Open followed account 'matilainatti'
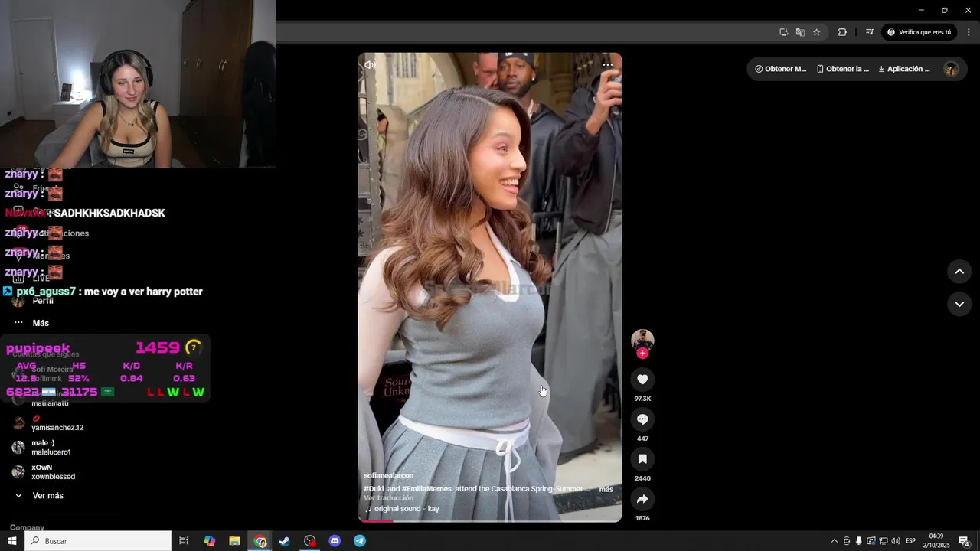The height and width of the screenshot is (551, 980). [50, 403]
